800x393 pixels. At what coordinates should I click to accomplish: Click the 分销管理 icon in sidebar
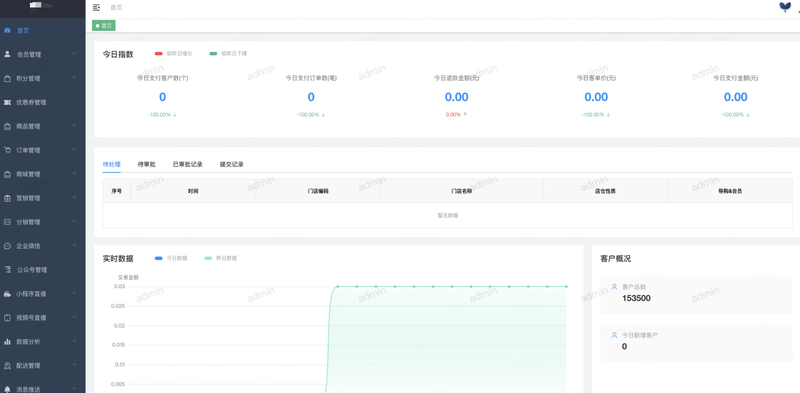pyautogui.click(x=7, y=222)
